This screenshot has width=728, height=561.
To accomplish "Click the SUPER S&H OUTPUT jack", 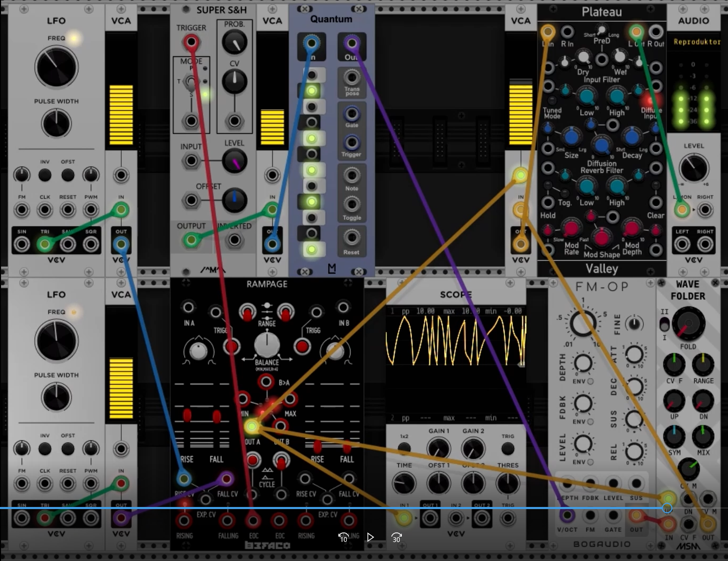I will [x=191, y=240].
